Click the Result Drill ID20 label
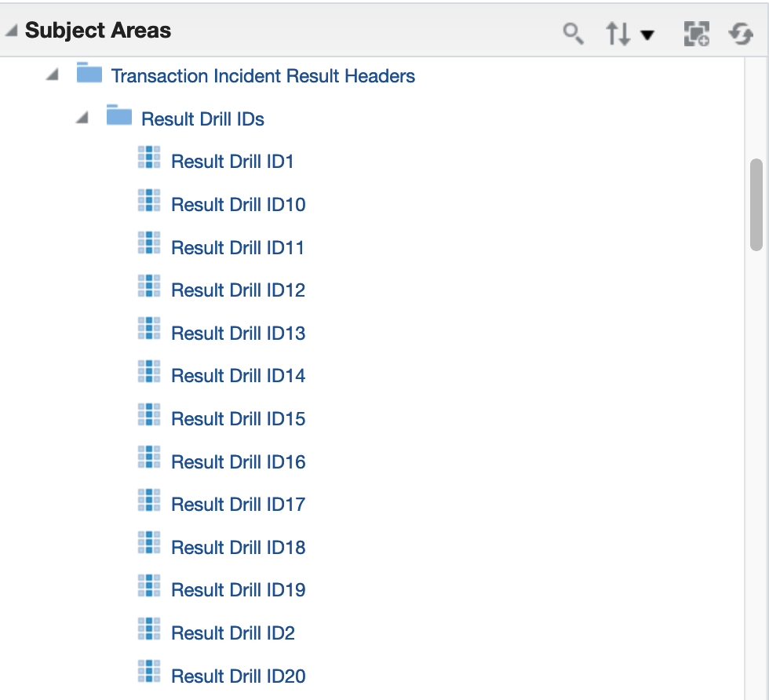Screen dimensions: 769x700 [238, 676]
